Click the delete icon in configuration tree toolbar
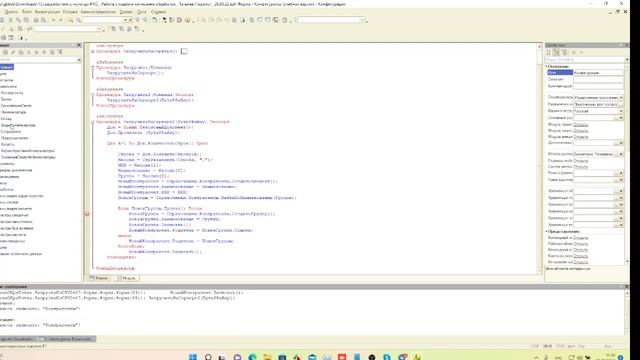Viewport: 640px width, 360px height. pyautogui.click(x=29, y=52)
